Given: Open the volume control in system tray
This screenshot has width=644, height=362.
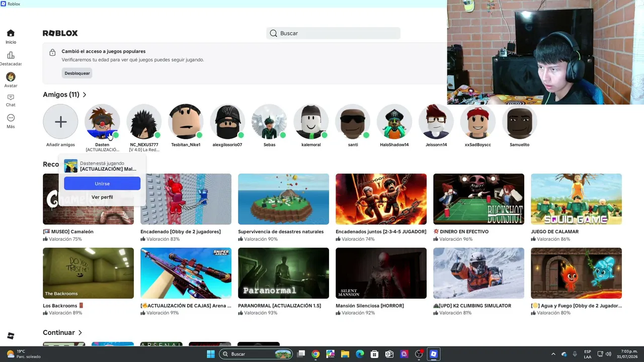Looking at the screenshot, I should 608,354.
